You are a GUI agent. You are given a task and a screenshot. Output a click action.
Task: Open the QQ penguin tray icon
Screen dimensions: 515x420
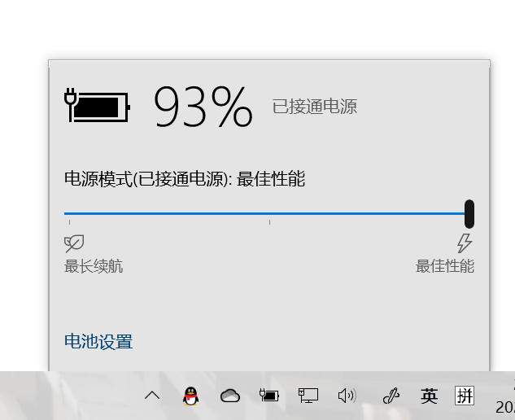(x=191, y=396)
